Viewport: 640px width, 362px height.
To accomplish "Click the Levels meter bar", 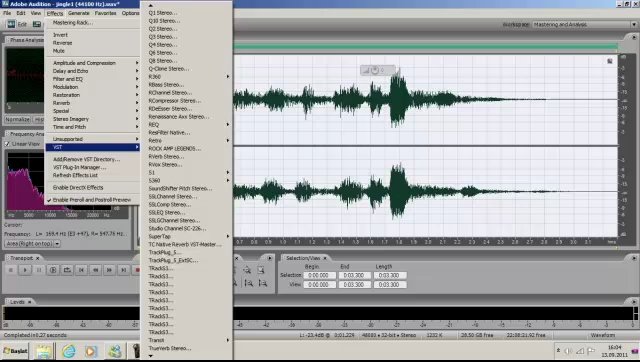I will 318,313.
